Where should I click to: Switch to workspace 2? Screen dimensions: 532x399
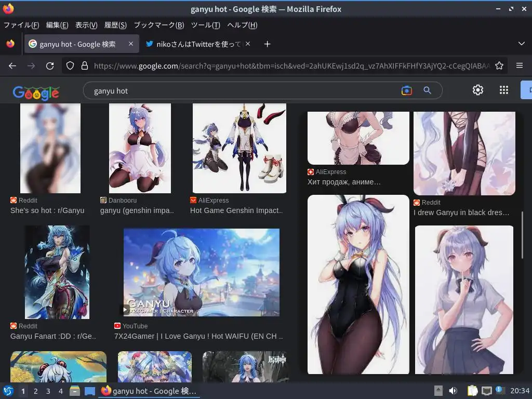[36, 391]
